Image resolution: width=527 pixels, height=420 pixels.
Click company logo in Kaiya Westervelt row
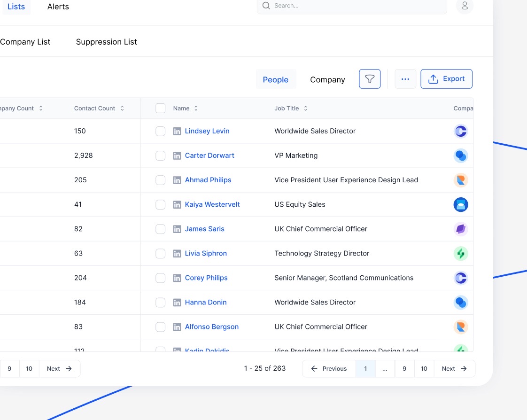pos(461,204)
